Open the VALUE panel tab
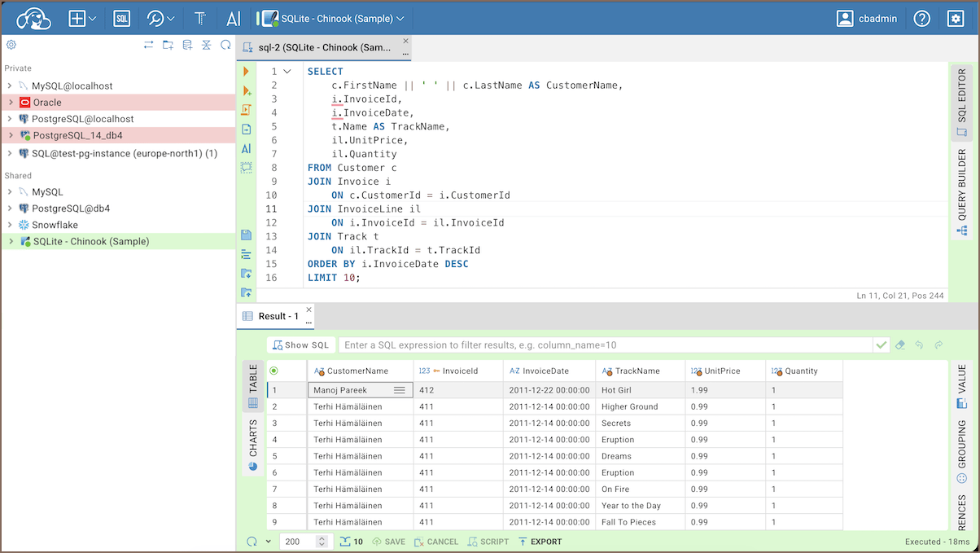 (x=961, y=386)
